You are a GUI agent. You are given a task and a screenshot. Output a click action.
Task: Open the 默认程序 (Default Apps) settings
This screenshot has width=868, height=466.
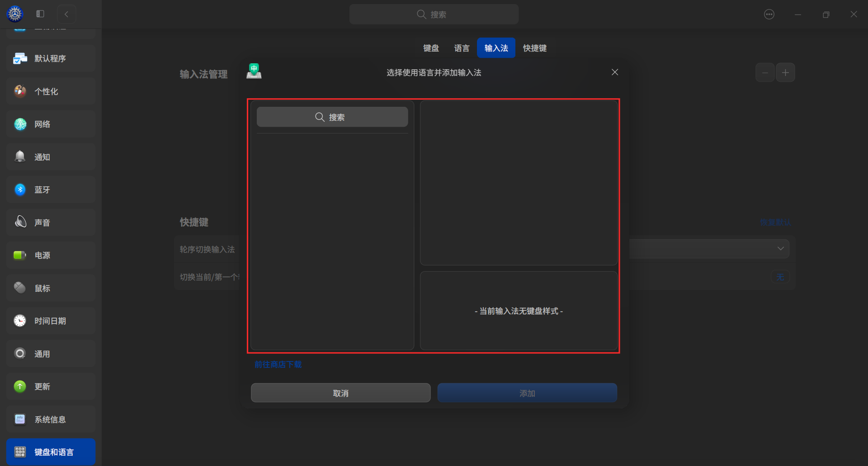pyautogui.click(x=50, y=58)
